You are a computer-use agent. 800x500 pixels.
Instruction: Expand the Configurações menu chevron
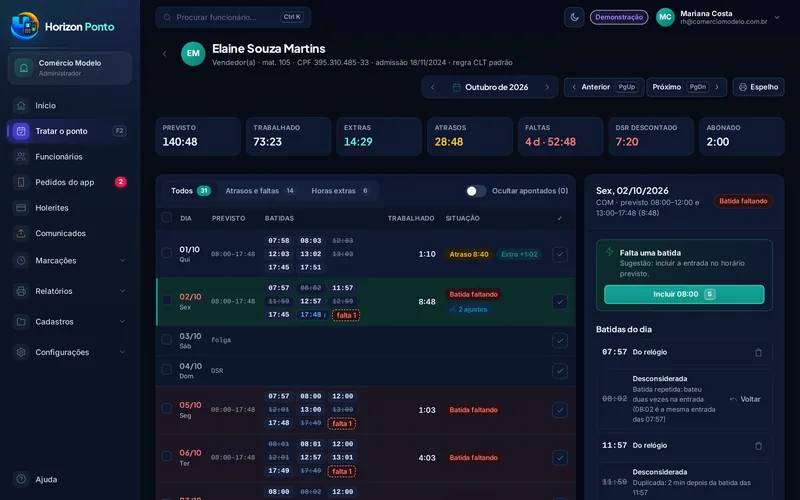point(122,352)
